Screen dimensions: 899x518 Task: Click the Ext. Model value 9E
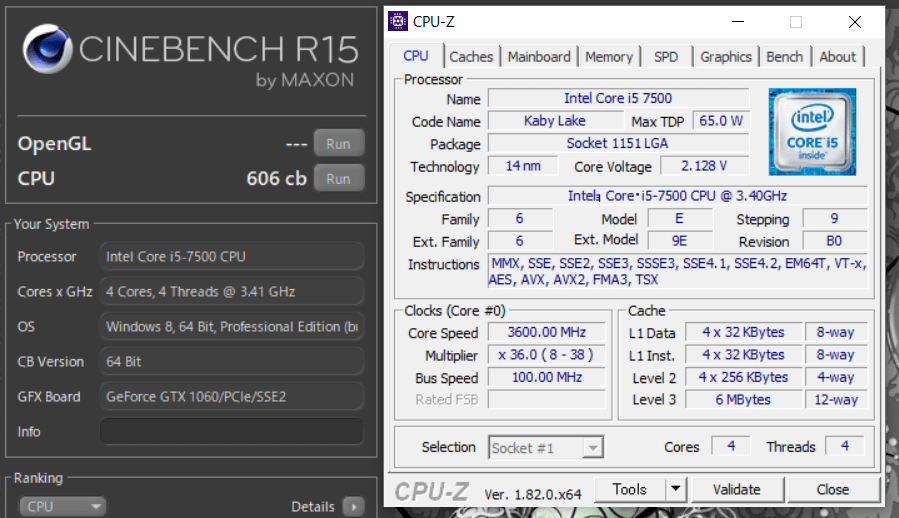click(680, 240)
